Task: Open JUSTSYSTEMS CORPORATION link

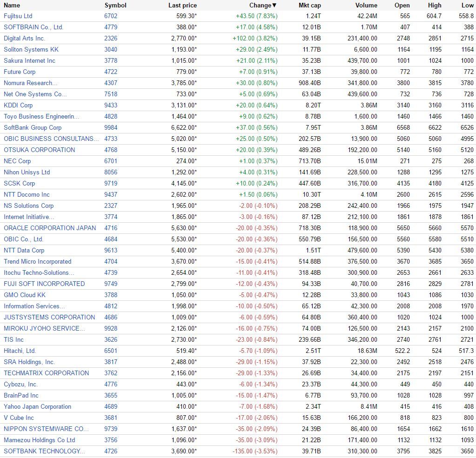Action: tap(49, 318)
